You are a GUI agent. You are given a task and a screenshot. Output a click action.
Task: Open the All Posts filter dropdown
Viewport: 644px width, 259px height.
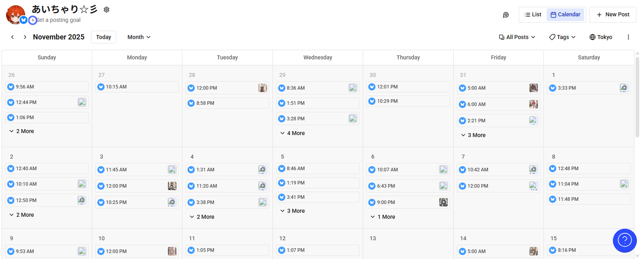[x=517, y=37]
